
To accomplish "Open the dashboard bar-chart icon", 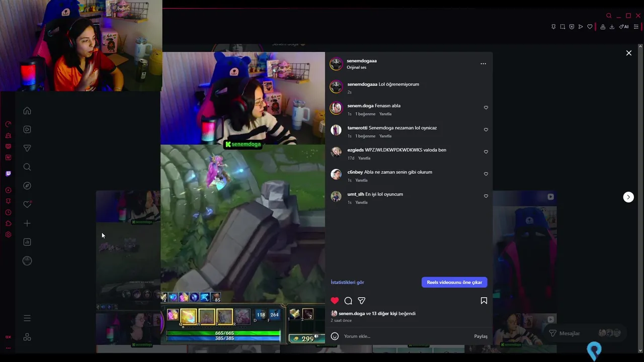I will coord(27,242).
